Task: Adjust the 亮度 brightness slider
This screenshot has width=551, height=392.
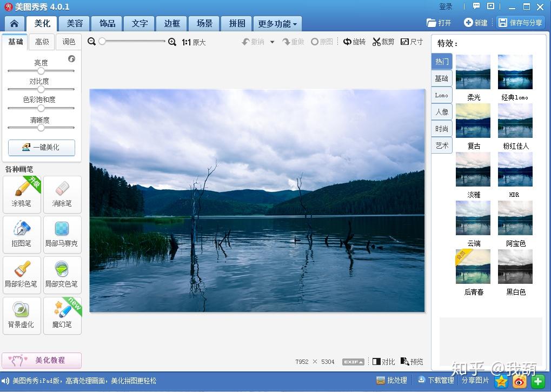Action: tap(41, 71)
